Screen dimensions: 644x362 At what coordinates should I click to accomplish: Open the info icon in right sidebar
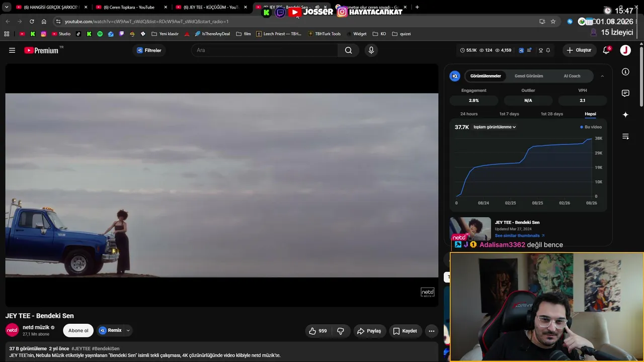(625, 72)
